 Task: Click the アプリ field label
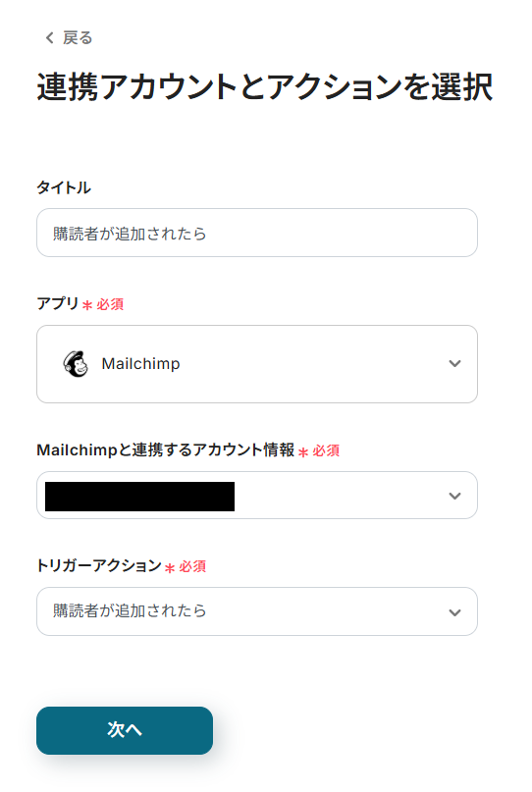point(58,303)
